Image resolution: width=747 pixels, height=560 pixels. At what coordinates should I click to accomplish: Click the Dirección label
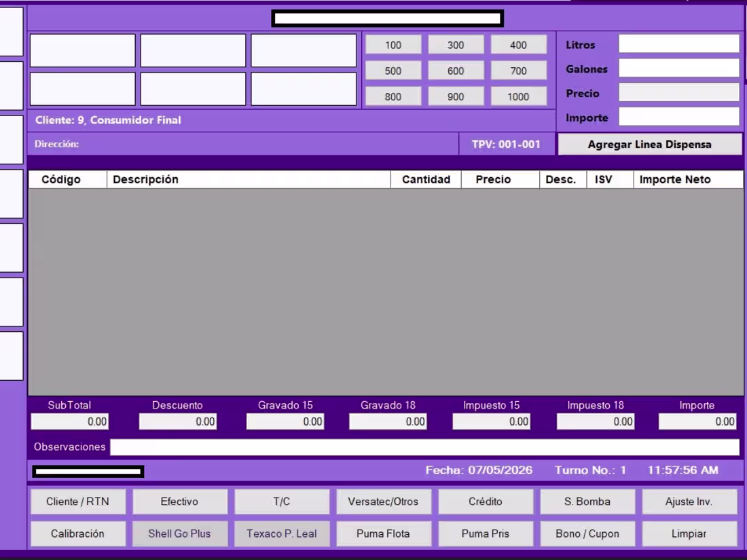(56, 144)
